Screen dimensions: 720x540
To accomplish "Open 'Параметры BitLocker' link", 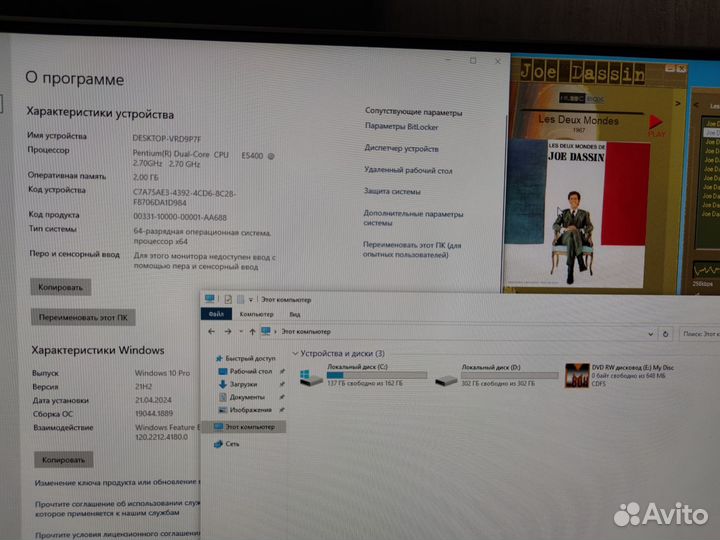I will coord(401,127).
